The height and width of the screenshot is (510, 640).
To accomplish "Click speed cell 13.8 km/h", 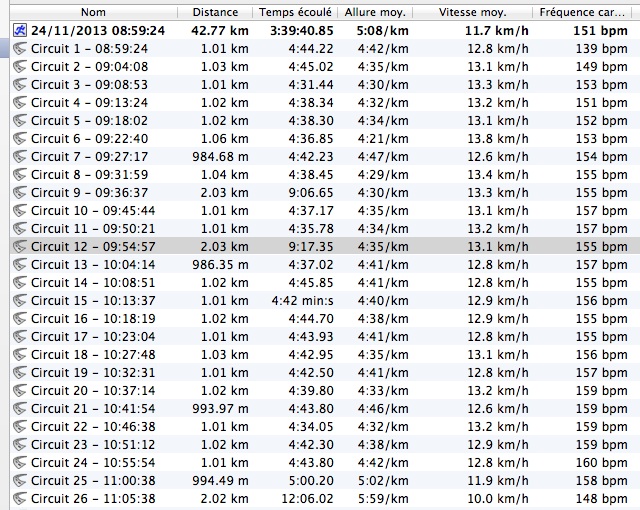I will [x=498, y=139].
